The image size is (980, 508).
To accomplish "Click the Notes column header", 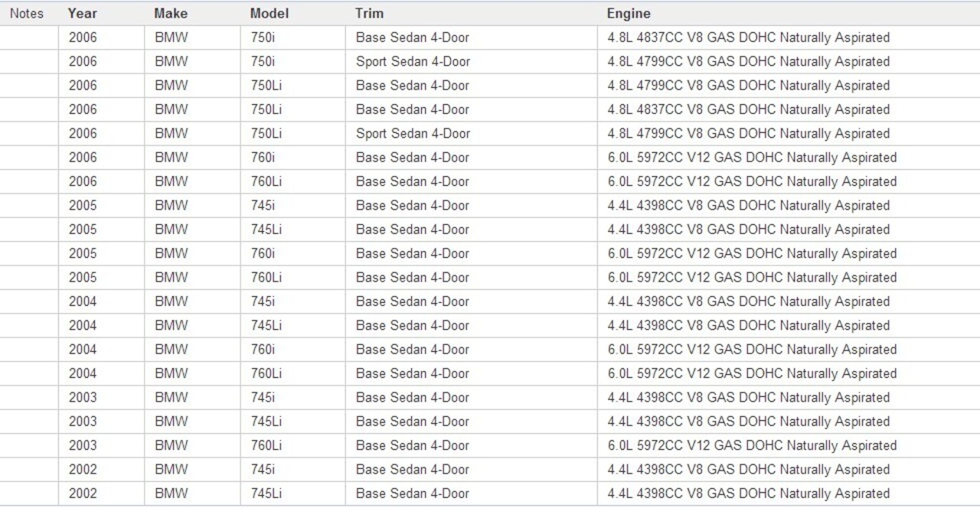I will 27,13.
